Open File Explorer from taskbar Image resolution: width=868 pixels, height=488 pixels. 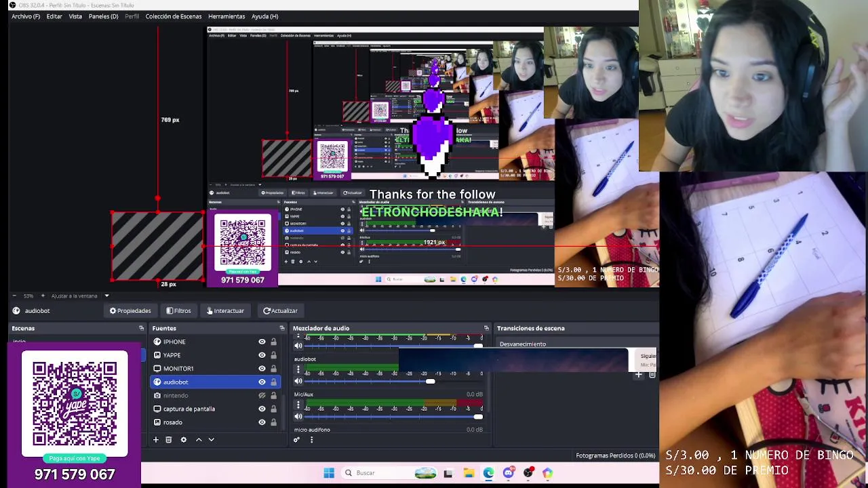click(x=469, y=473)
